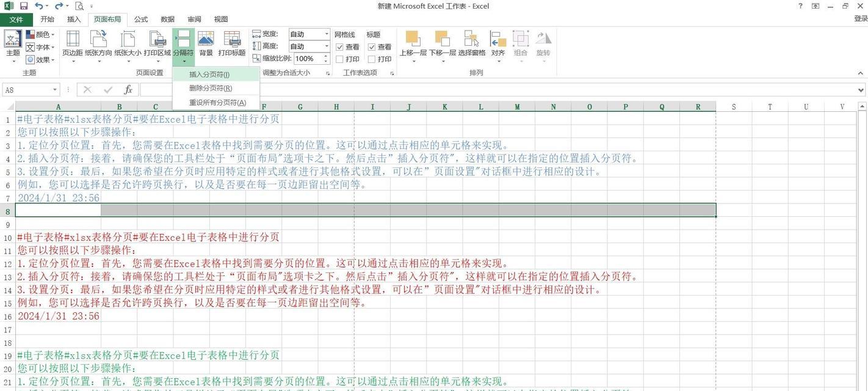This screenshot has width=868, height=391.
Task: Click the Help question mark icon
Action: point(800,6)
